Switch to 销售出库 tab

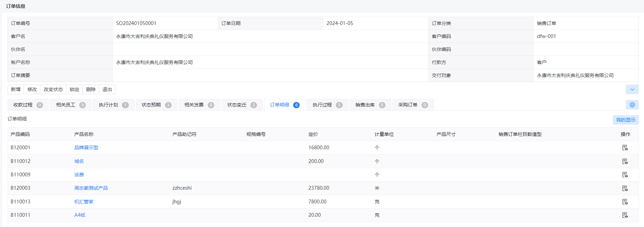tap(370, 105)
